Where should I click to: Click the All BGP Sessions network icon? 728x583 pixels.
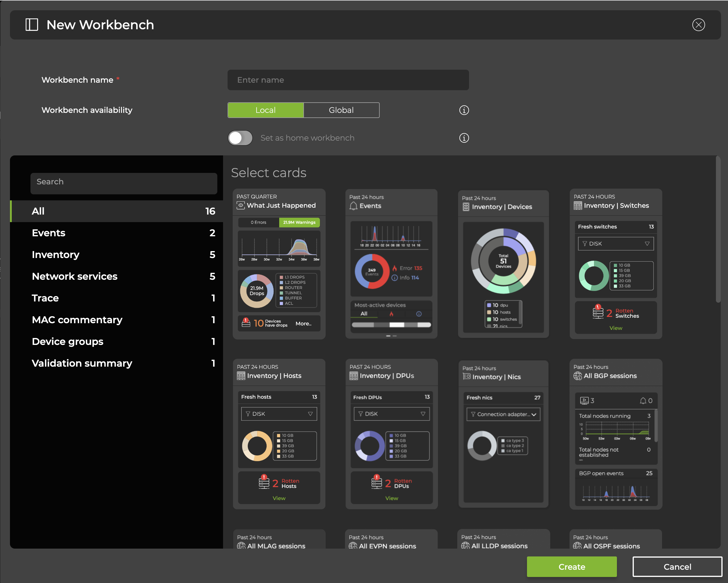pyautogui.click(x=577, y=375)
